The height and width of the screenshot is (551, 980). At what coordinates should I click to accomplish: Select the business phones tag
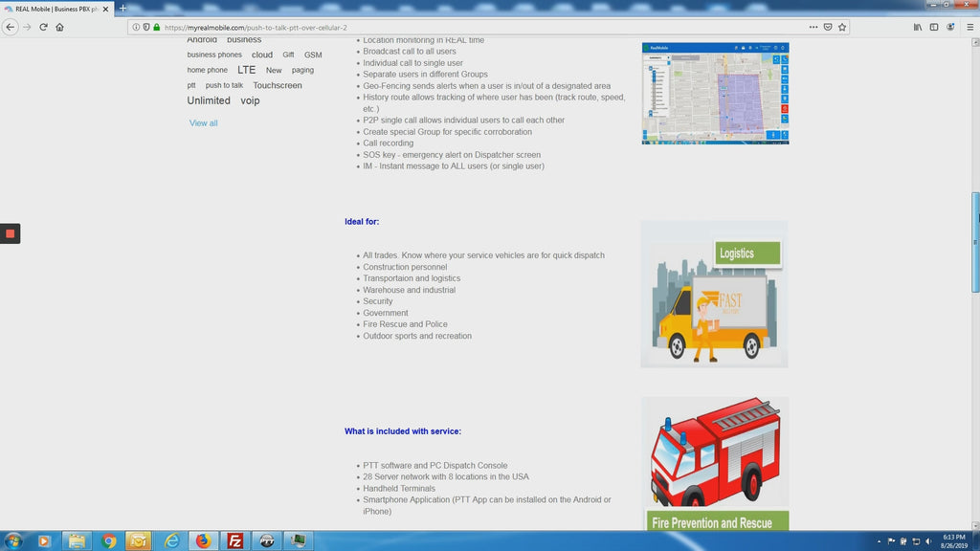tap(214, 55)
